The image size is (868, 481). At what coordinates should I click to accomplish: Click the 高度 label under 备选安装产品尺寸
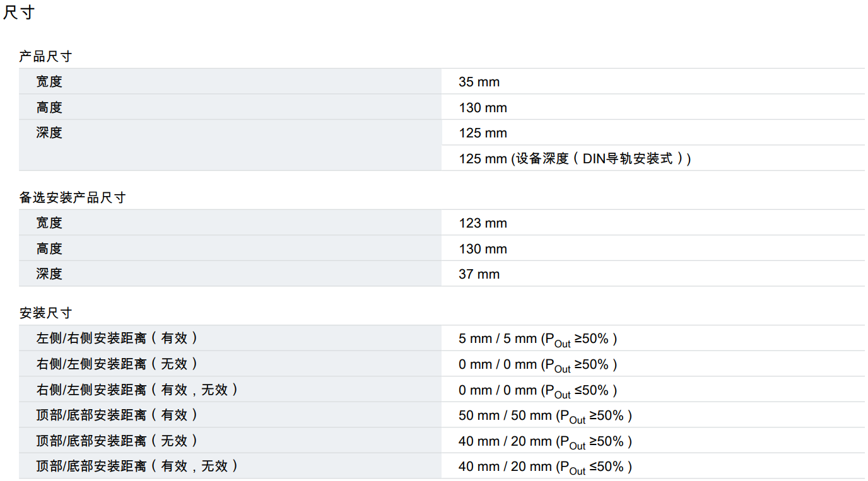pyautogui.click(x=49, y=249)
